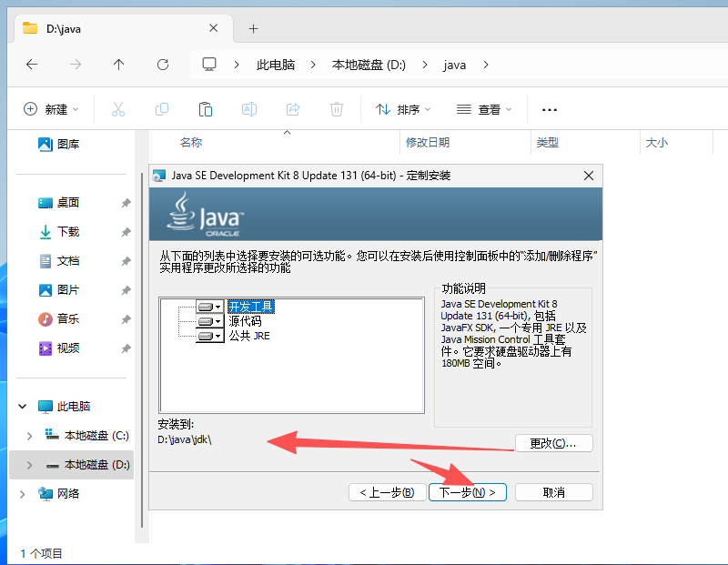
Task: Open 桌面 desktop in sidebar
Action: (x=58, y=203)
